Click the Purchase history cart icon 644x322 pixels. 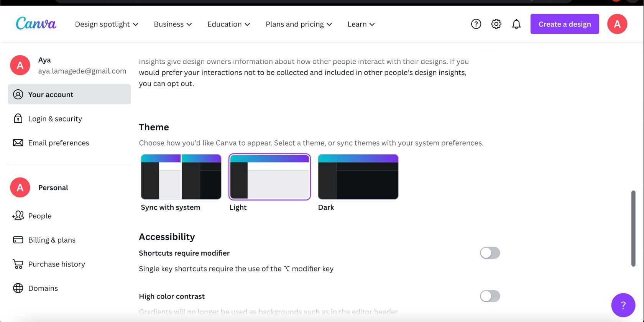click(x=18, y=264)
